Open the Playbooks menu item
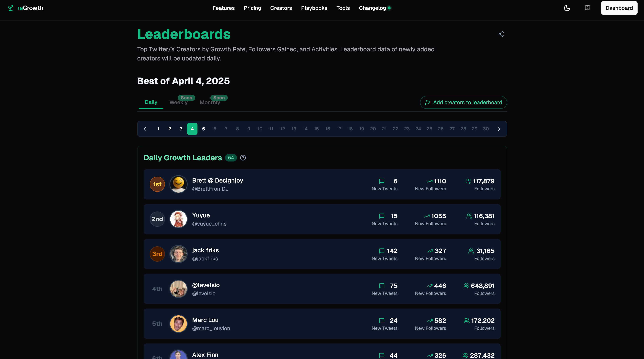The image size is (644, 359). (x=314, y=8)
